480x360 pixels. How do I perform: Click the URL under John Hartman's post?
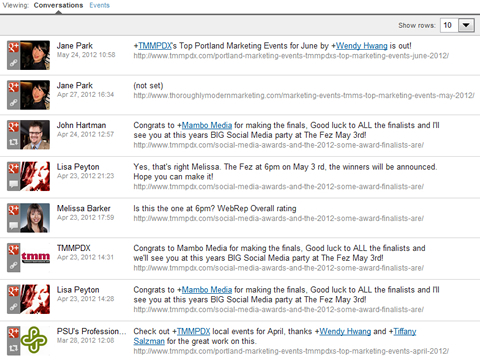pos(279,145)
